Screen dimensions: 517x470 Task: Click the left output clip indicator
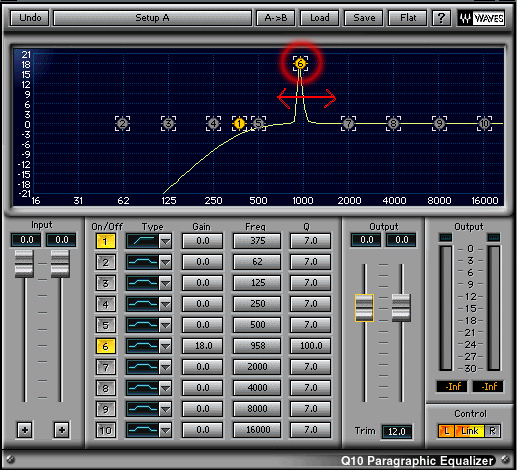(x=446, y=237)
